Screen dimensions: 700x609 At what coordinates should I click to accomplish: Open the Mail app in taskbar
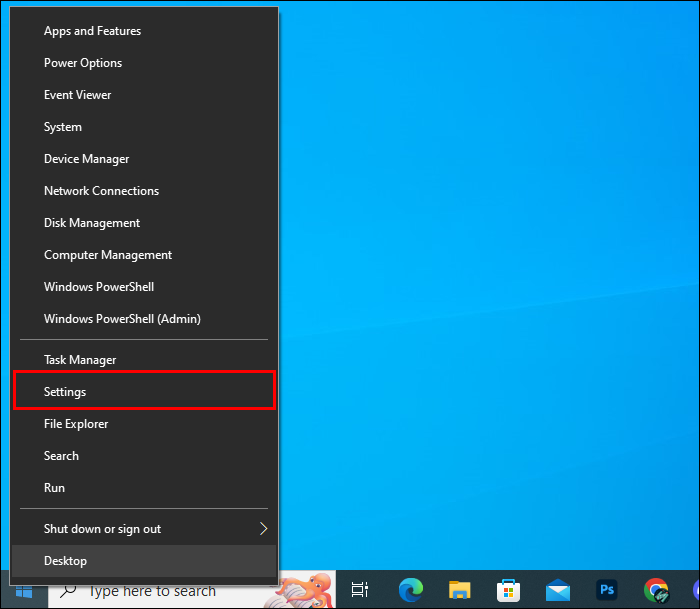(x=557, y=590)
